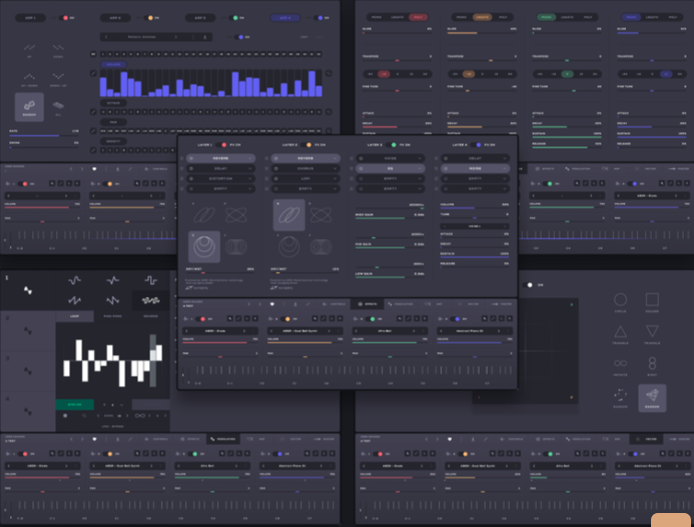The image size is (694, 527).
Task: Toggle Layer 4 FX On switch
Action: 477,145
